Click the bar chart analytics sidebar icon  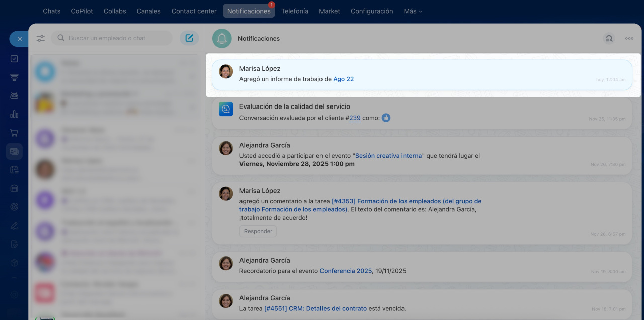tap(14, 114)
